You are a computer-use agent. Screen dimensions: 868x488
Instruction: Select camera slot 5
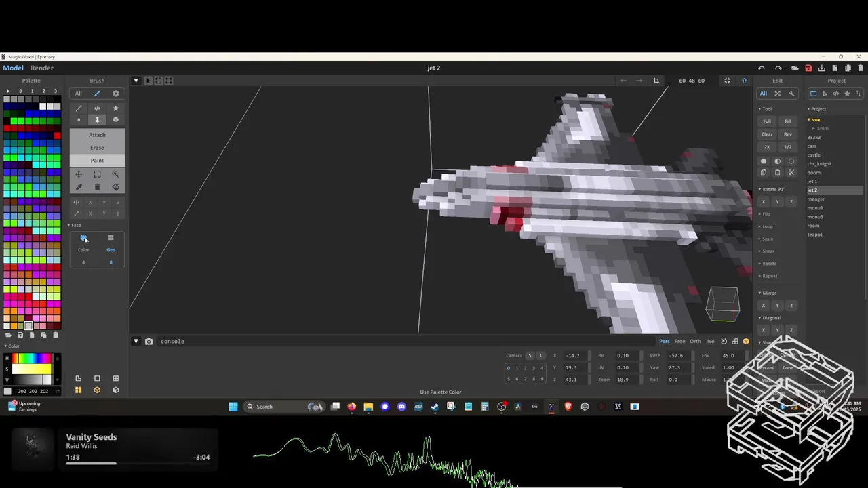tap(509, 380)
